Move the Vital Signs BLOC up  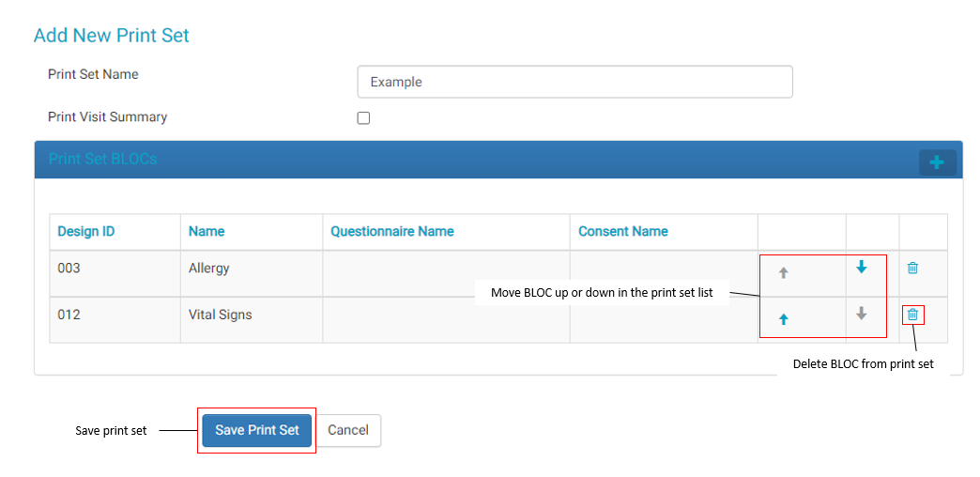[x=784, y=319]
